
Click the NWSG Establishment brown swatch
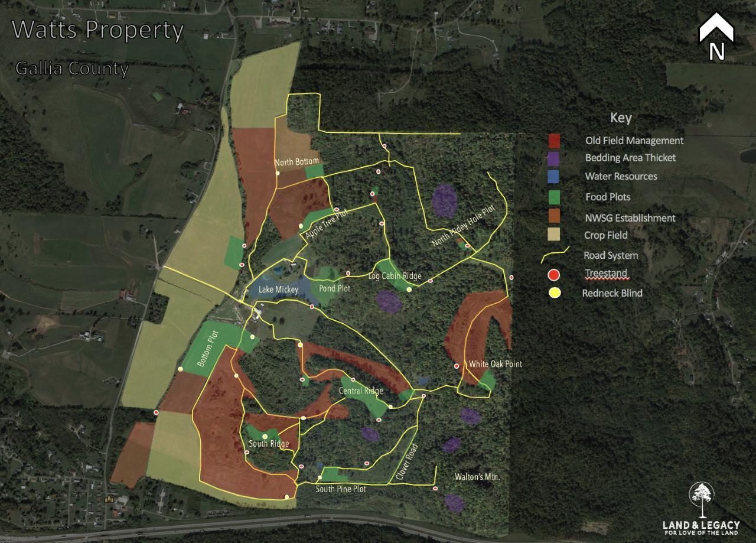pos(554,218)
